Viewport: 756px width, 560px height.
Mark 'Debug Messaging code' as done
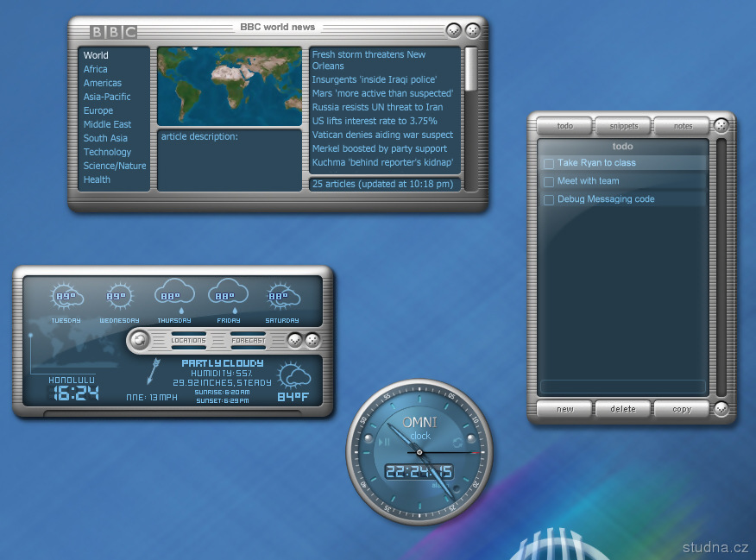547,199
